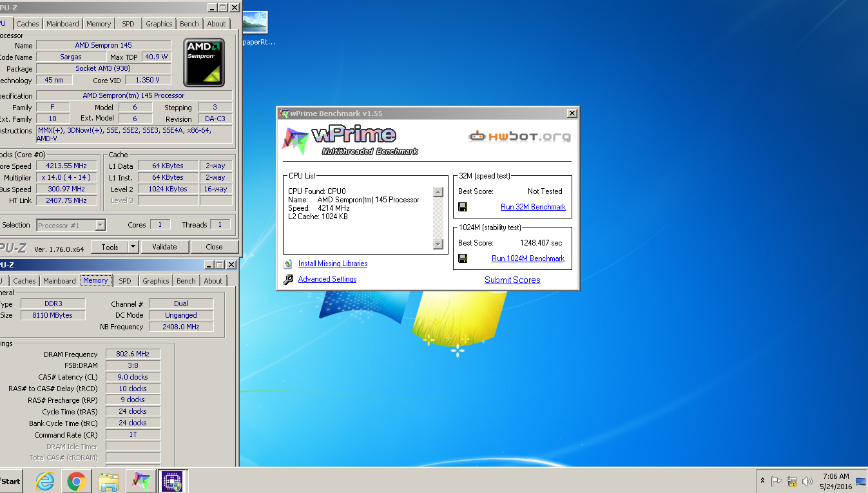The height and width of the screenshot is (493, 868).
Task: Click the memory Size value 8110 MBytes
Action: [x=52, y=315]
